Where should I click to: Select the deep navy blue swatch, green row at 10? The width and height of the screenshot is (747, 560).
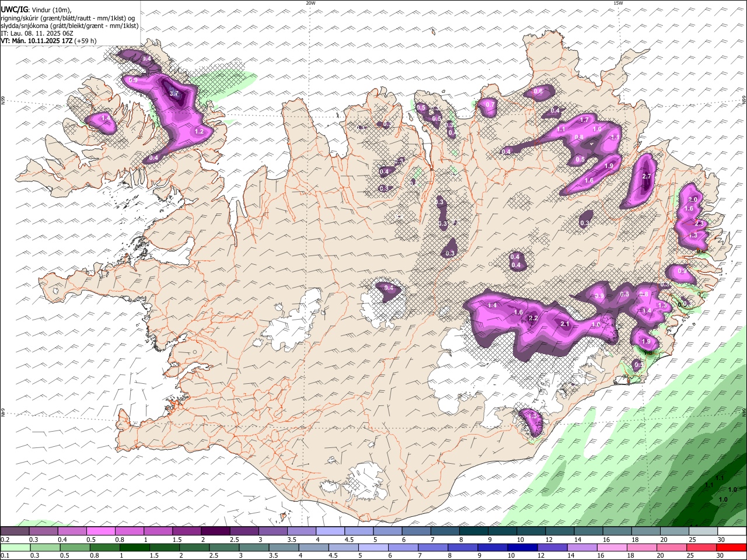coord(522,548)
